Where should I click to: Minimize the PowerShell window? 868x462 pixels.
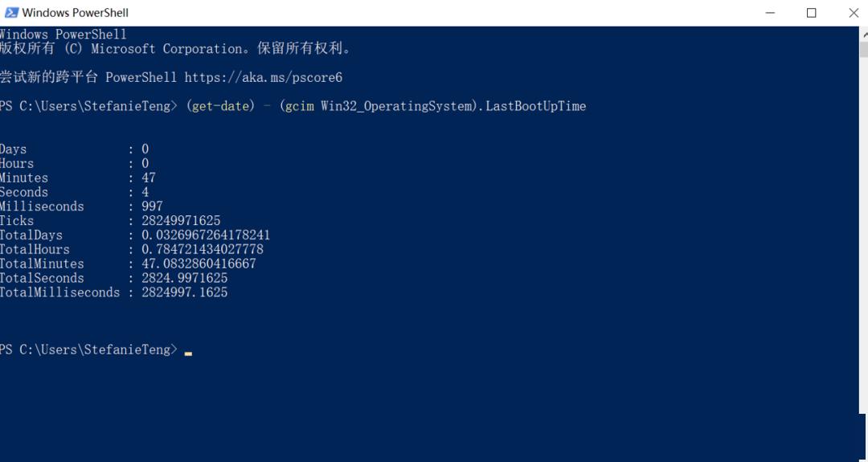(768, 12)
